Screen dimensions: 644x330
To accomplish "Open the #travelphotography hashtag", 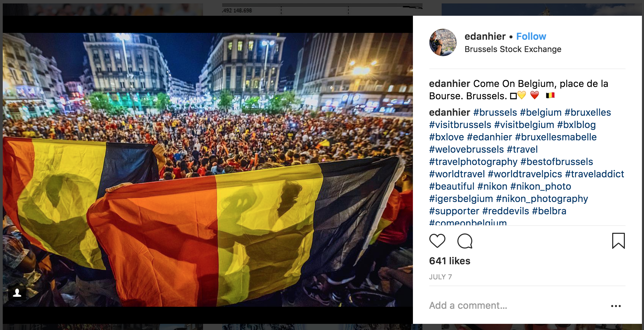I will coord(473,162).
